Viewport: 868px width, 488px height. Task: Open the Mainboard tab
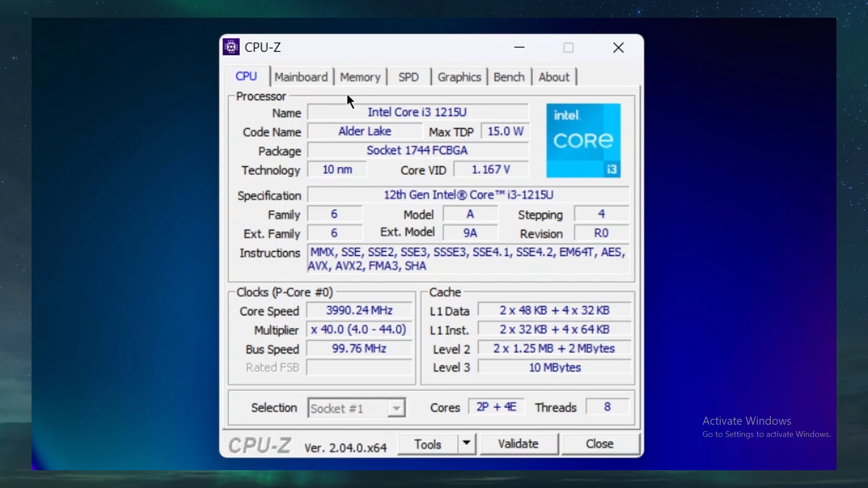click(x=301, y=77)
